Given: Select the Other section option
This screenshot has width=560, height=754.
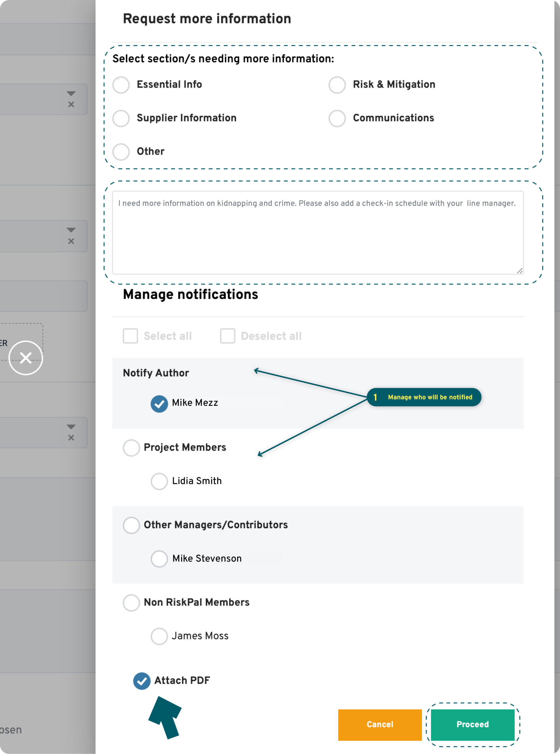Looking at the screenshot, I should [121, 151].
